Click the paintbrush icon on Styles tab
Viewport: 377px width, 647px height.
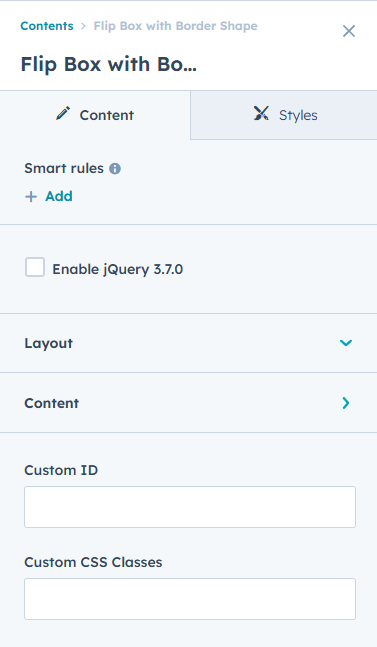click(x=261, y=113)
